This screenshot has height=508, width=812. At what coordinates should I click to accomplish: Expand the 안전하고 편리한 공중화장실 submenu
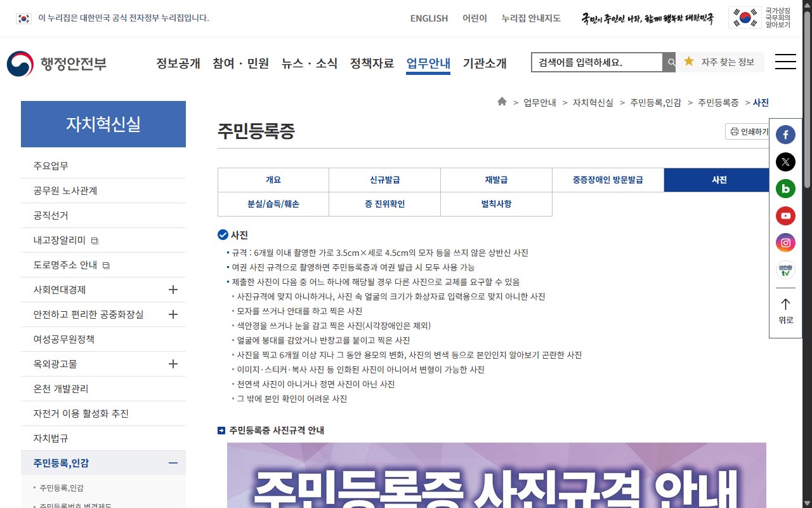[173, 314]
